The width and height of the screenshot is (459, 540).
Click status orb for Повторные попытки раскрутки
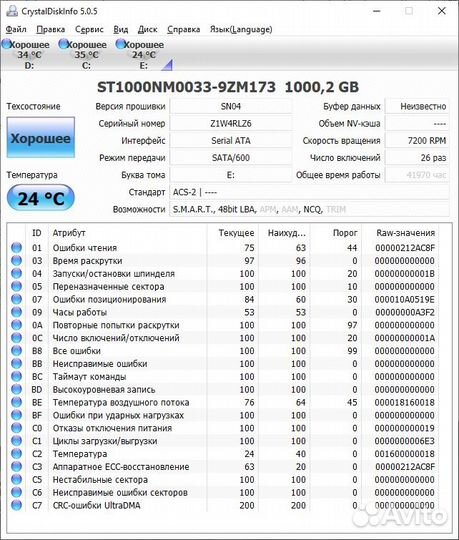pyautogui.click(x=16, y=325)
